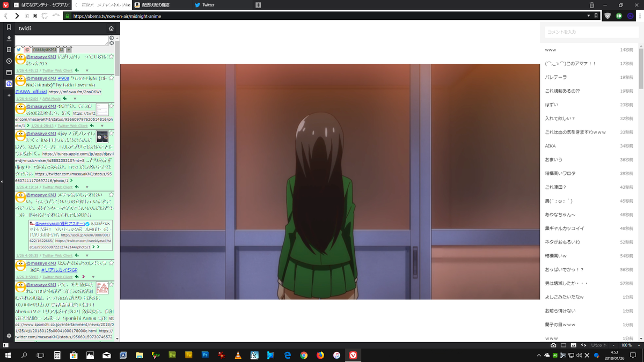Add a twicli tab with plus
Screen dimensions: 644x362
(69, 49)
